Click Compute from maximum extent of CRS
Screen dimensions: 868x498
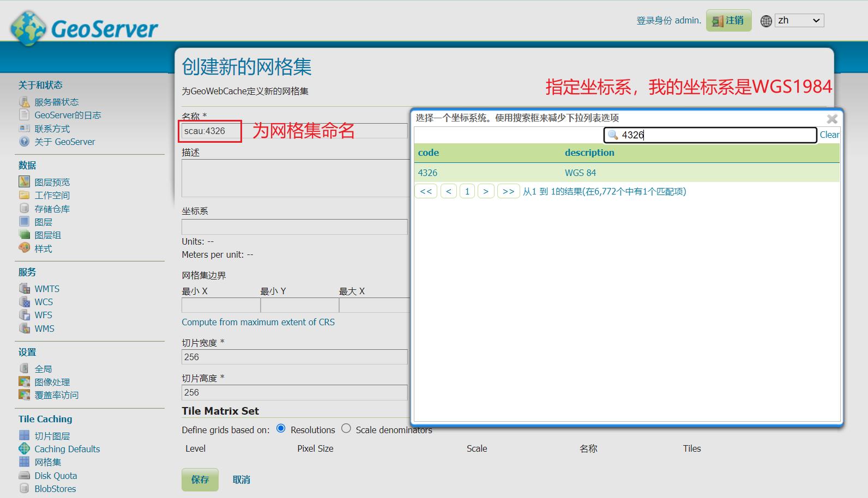(258, 322)
